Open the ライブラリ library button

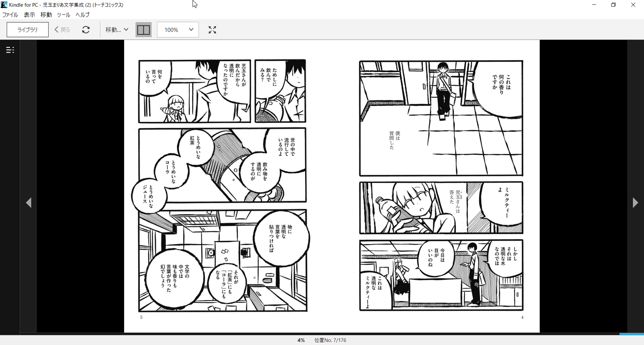[x=28, y=30]
